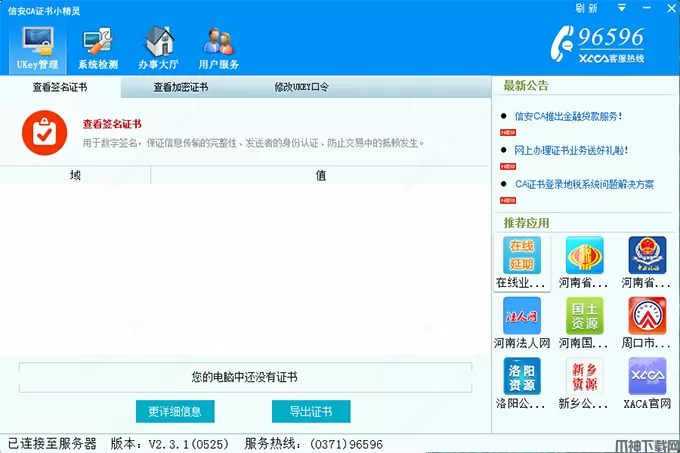Screen dimensions: 680x453
Task: Open the CA证书登录地税系统问题解决方案 announcement
Action: tap(584, 184)
